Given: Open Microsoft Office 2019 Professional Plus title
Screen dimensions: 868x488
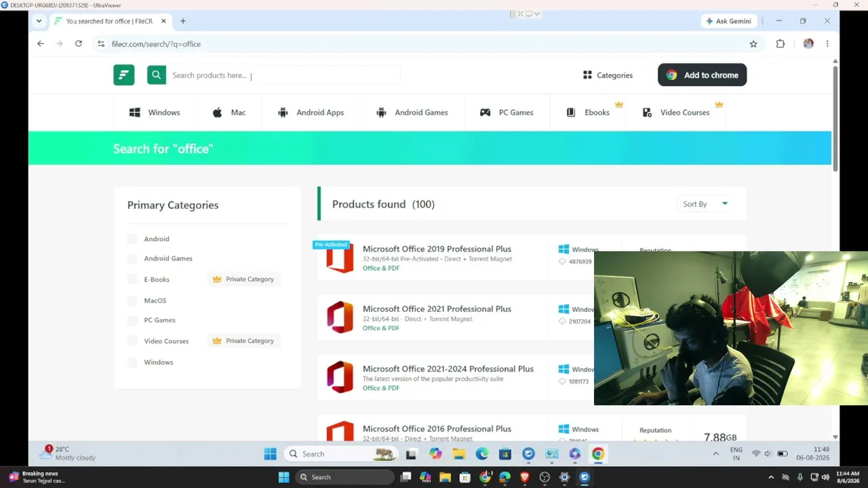Looking at the screenshot, I should tap(437, 249).
